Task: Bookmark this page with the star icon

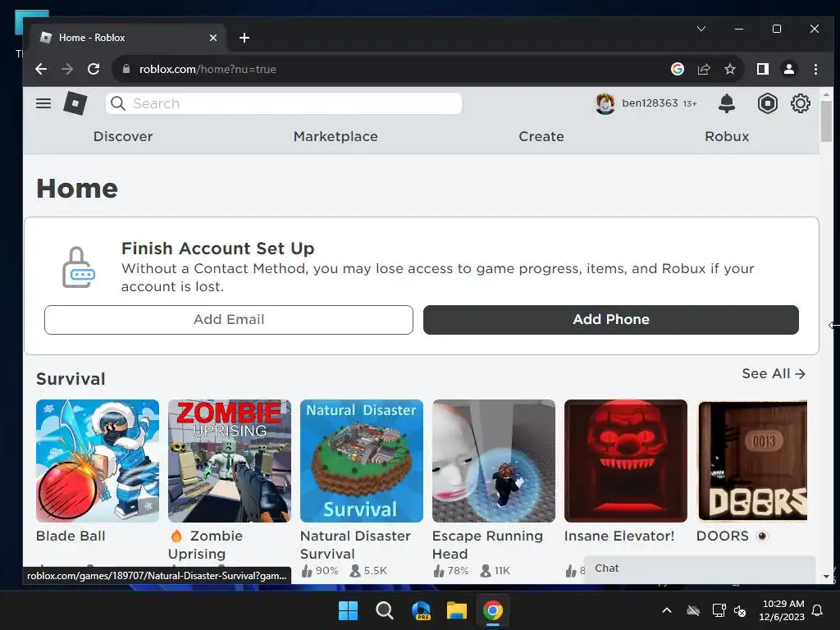Action: (x=729, y=69)
